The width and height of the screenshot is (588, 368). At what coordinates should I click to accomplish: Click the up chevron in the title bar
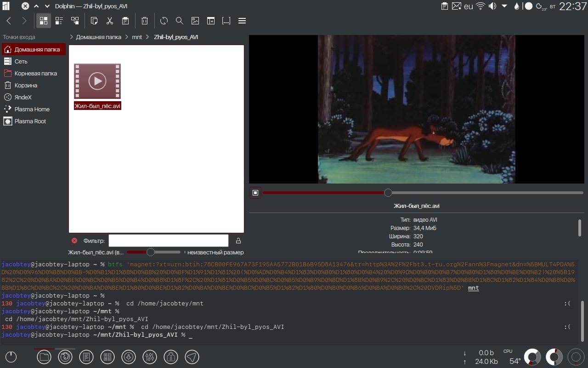(x=36, y=6)
